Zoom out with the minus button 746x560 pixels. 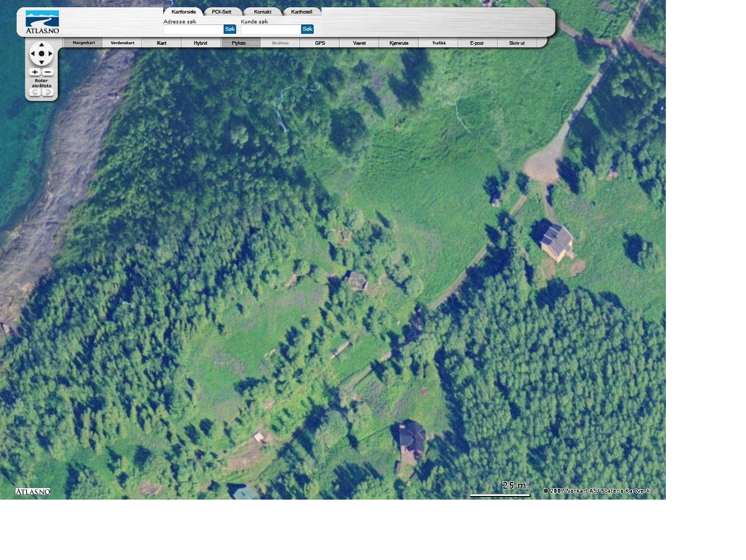coord(48,72)
